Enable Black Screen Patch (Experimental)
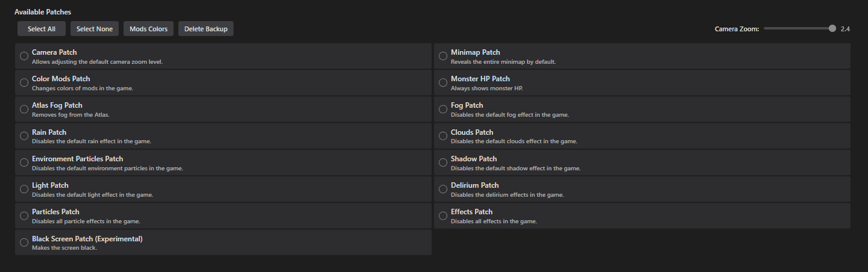The width and height of the screenshot is (868, 272). [24, 243]
